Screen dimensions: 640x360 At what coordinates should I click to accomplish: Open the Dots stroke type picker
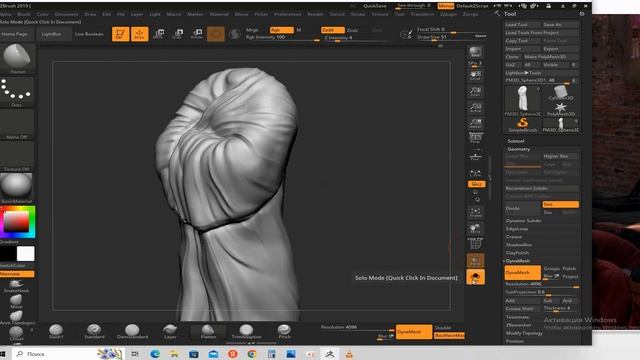(16, 93)
